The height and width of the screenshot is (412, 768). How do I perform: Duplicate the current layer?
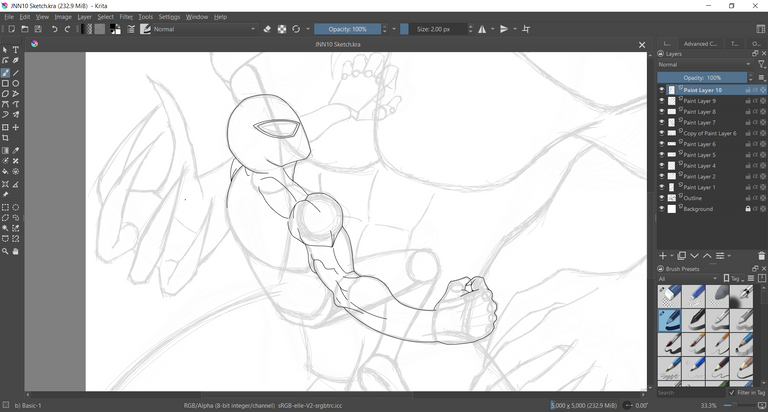pos(681,256)
